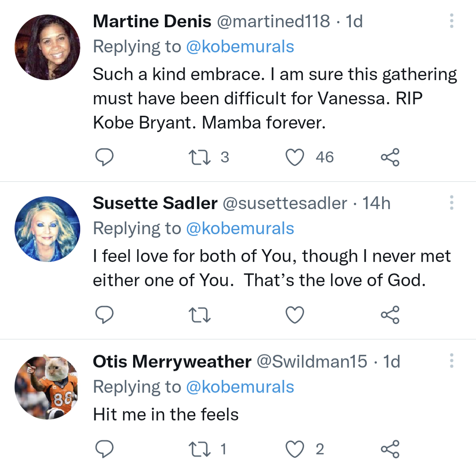Viewport: 476px width, 472px height.
Task: Retweet Susette Sadler's tweet
Action: coord(200,315)
